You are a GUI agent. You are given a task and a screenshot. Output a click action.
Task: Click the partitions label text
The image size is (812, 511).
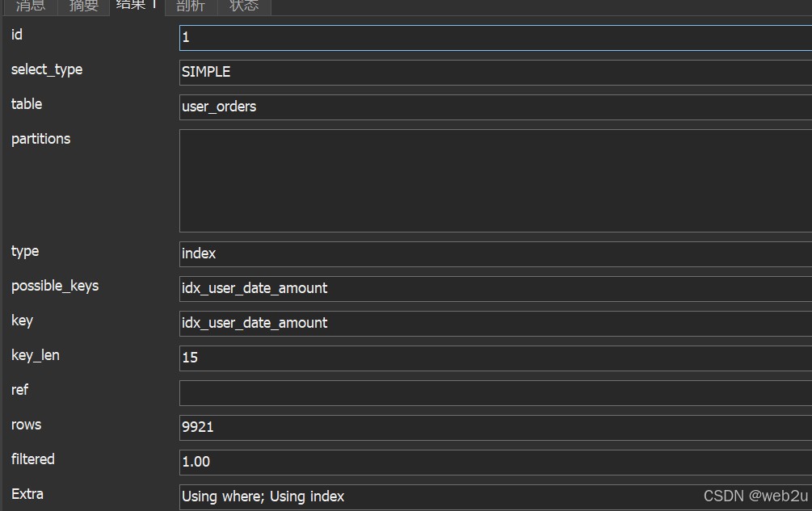click(x=40, y=139)
